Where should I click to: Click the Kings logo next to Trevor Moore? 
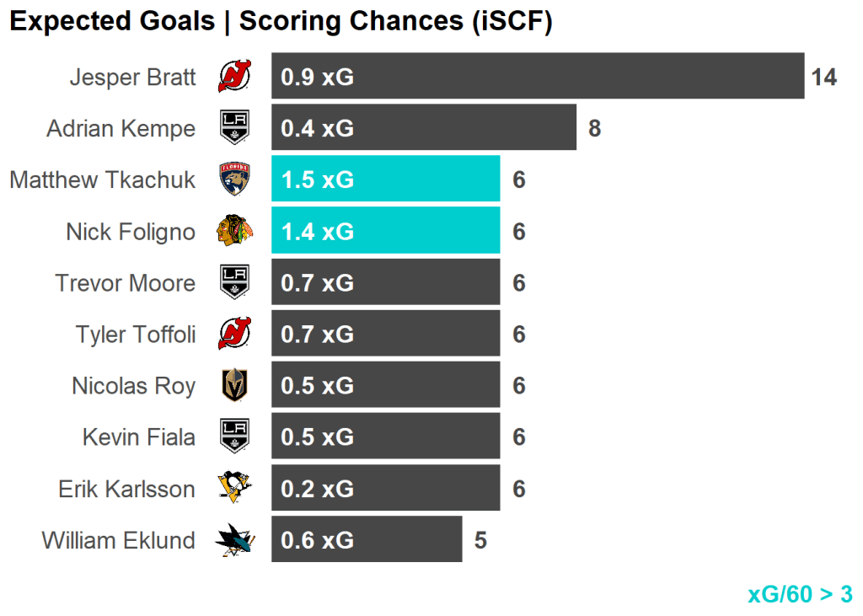pyautogui.click(x=233, y=282)
